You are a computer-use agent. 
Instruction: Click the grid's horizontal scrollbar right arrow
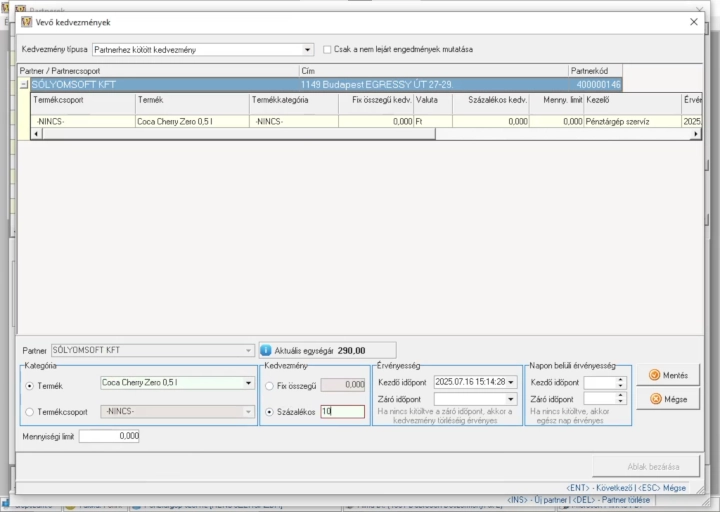[x=696, y=134]
